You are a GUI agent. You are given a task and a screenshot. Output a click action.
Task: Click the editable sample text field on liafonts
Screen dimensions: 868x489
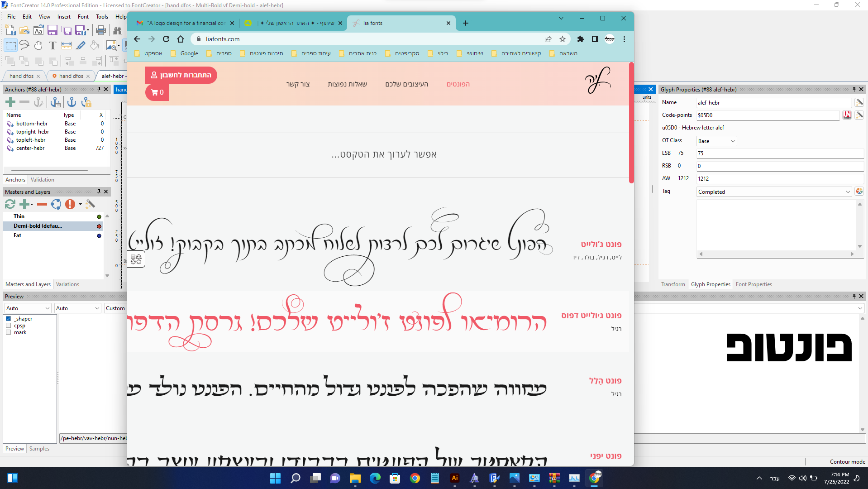384,154
